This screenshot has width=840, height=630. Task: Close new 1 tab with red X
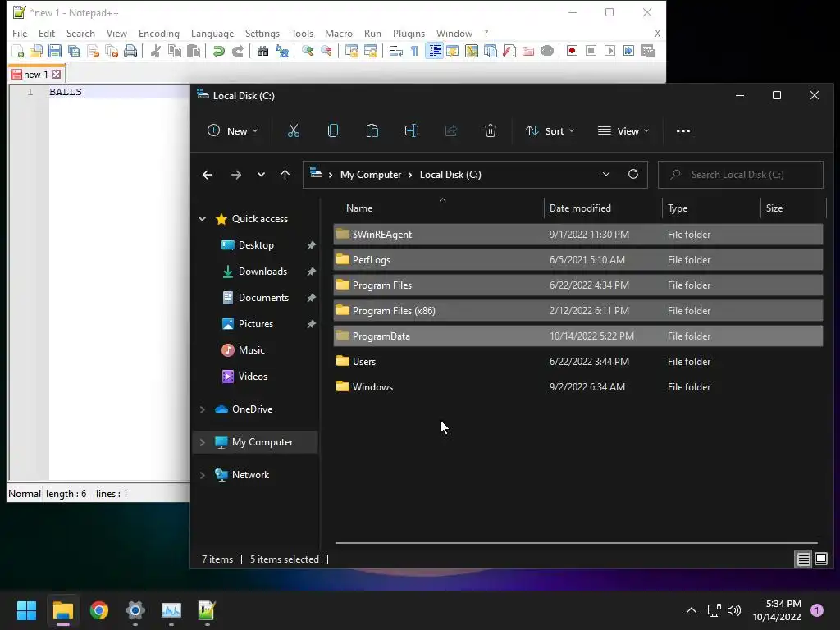(57, 75)
